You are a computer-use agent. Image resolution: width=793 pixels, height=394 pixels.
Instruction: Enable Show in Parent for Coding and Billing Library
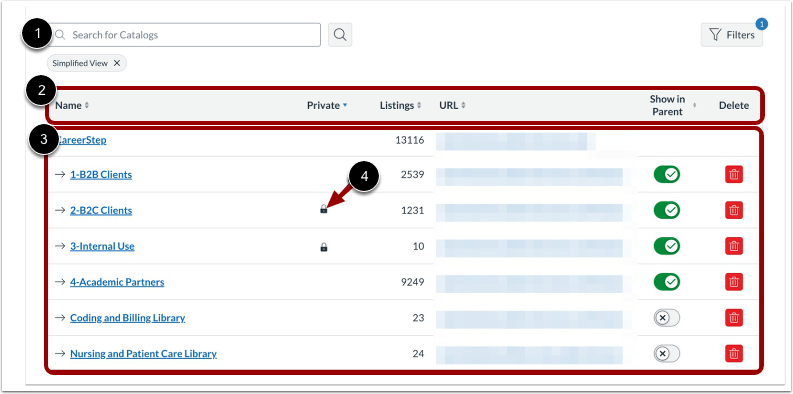667,318
